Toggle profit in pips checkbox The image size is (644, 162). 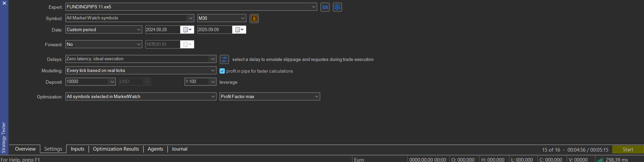coord(222,71)
